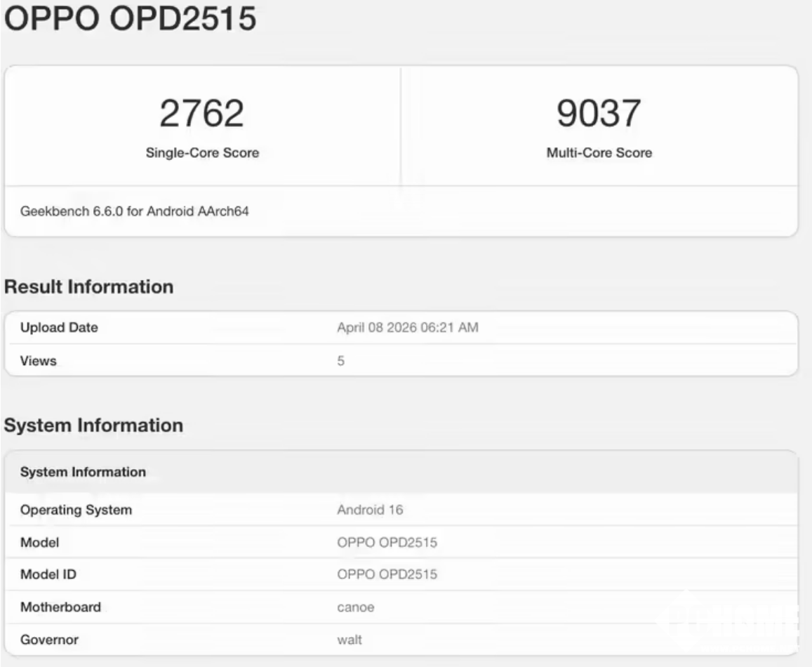Click the views count value 5
Viewport: 812px width, 667px height.
coord(341,361)
